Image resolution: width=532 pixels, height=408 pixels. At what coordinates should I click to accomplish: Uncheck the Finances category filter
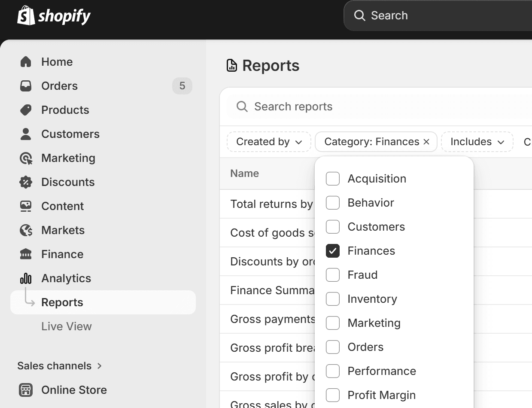coord(333,250)
